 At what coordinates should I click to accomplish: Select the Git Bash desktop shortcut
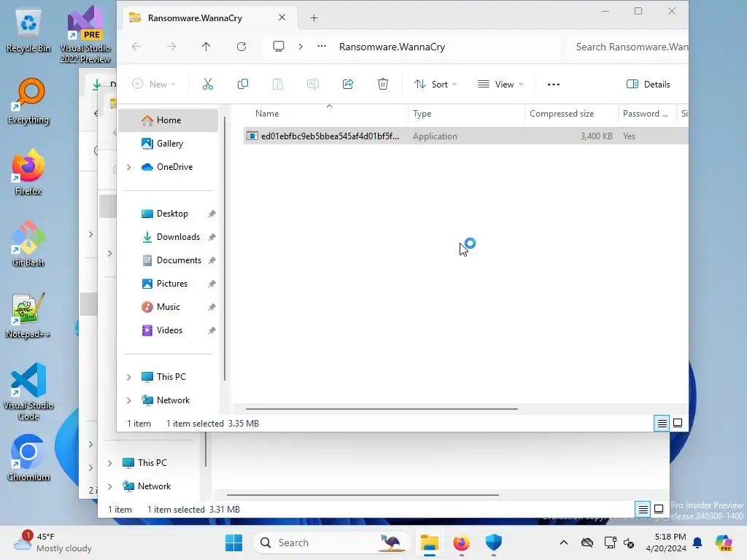pos(28,244)
